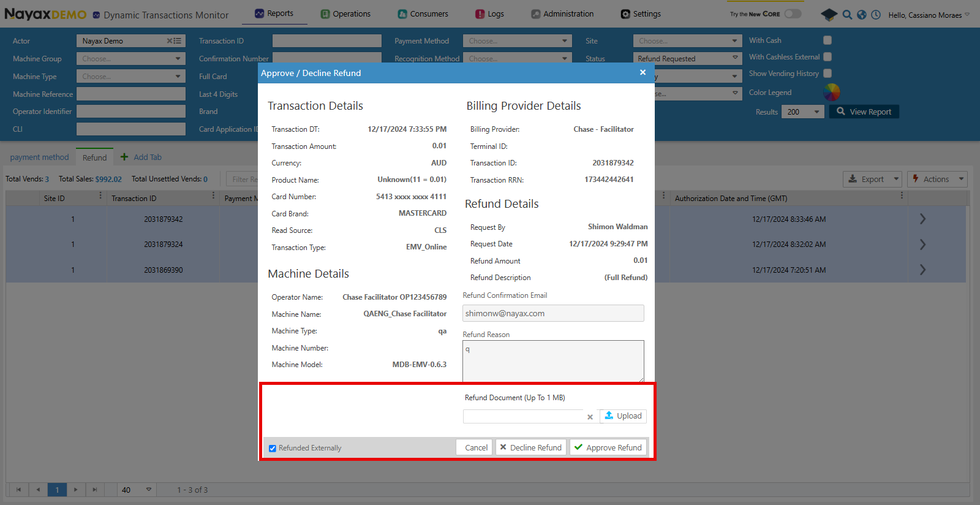Click transaction ID 2031879342 cell
The image size is (980, 505).
(163, 219)
